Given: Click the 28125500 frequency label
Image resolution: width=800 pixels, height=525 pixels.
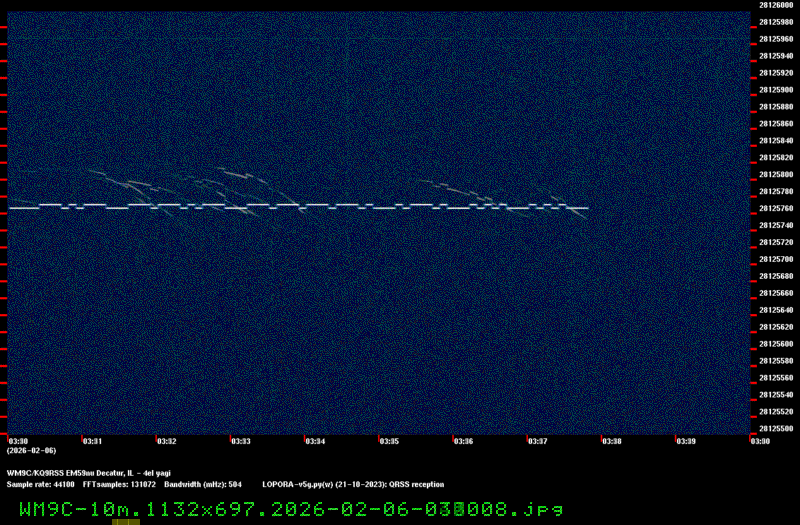Looking at the screenshot, I should tap(776, 429).
